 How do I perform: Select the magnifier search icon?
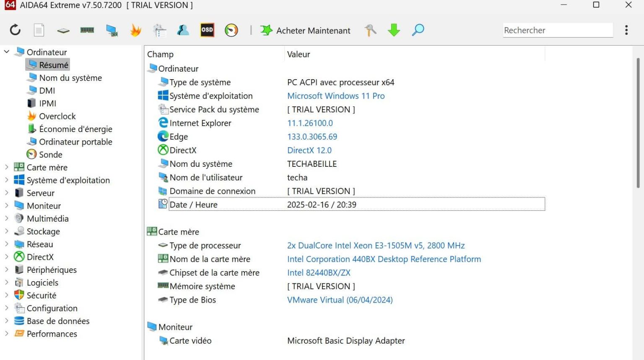point(417,30)
